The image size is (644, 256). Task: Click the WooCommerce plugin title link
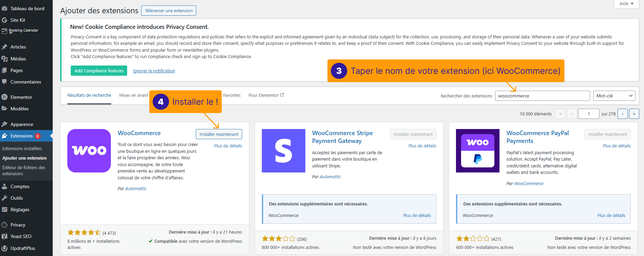point(139,133)
